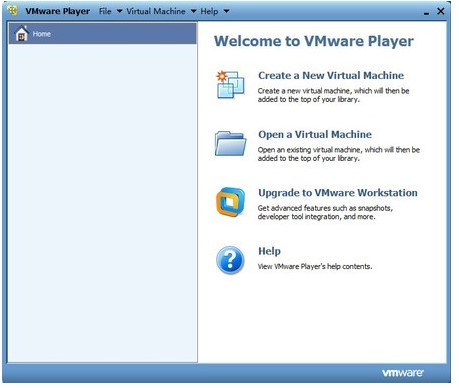Expand the dropdown arrow next to File
Viewport: 459px width, 388px height.
click(119, 11)
